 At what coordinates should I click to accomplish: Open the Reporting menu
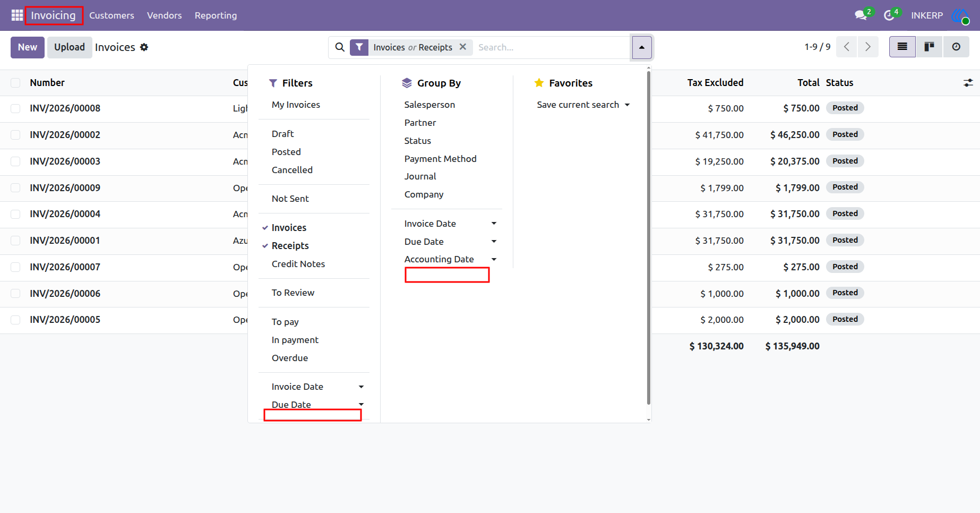coord(216,15)
